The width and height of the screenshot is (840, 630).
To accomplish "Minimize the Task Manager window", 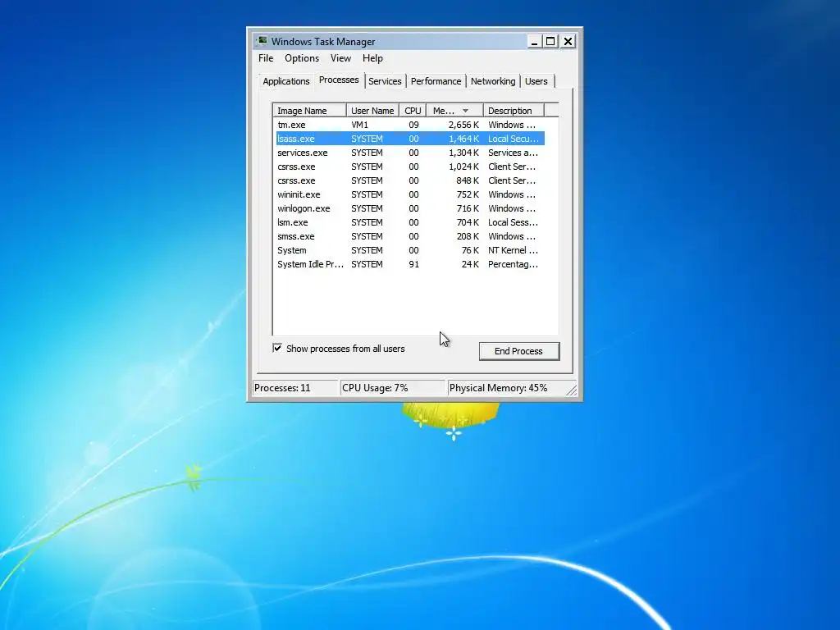I will point(533,41).
